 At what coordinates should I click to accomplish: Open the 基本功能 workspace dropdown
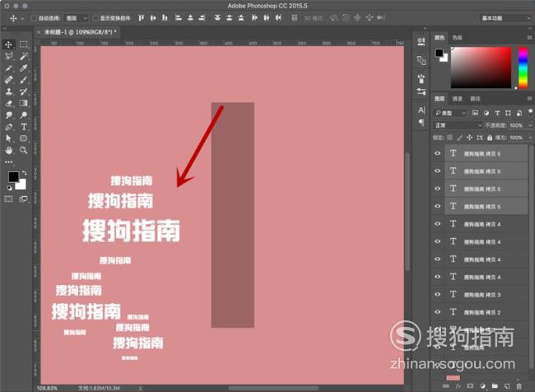point(505,18)
